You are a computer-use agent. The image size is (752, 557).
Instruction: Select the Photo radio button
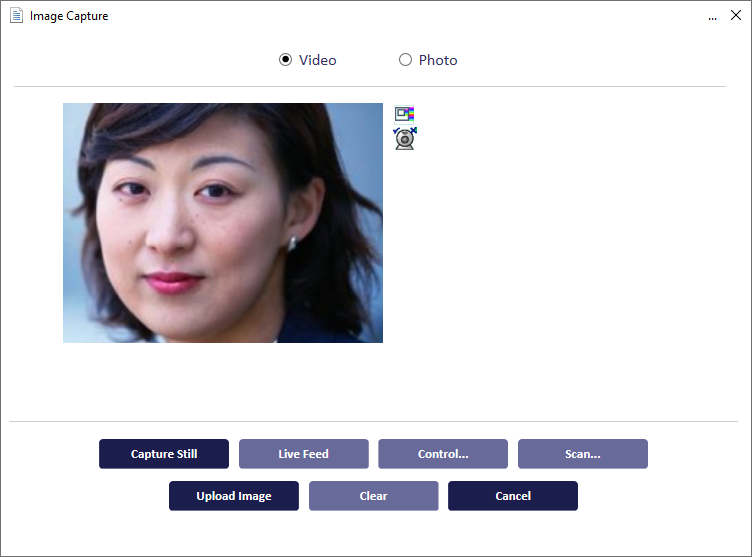pyautogui.click(x=405, y=60)
